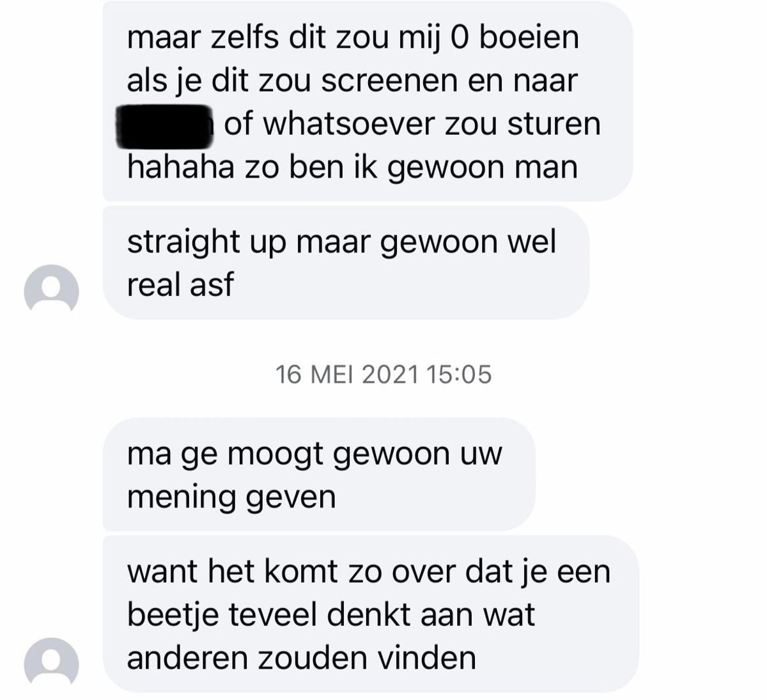Select the 'straight up maar gewoon wel' bubble
The height and width of the screenshot is (700, 767).
[346, 263]
